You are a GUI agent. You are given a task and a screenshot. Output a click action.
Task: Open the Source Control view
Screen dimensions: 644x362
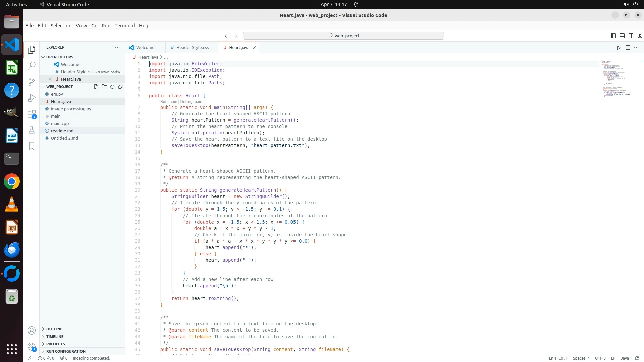pyautogui.click(x=32, y=82)
